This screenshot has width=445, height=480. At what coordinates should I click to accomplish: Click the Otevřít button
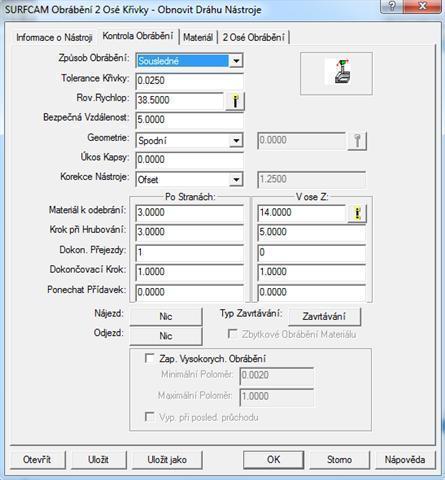37,460
